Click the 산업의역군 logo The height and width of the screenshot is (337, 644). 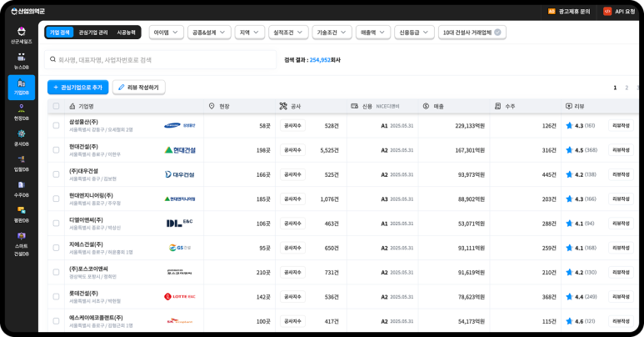27,11
